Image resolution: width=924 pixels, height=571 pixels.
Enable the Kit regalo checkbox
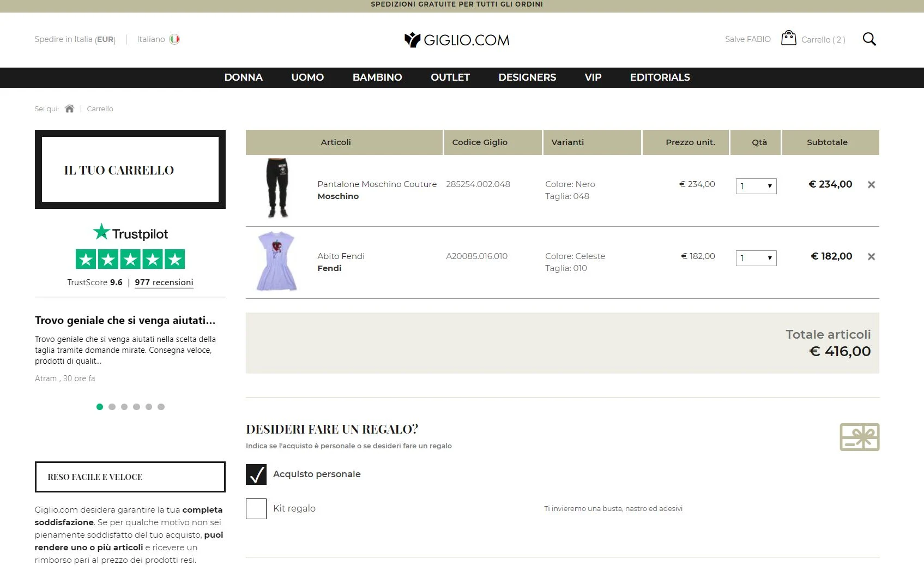[256, 509]
